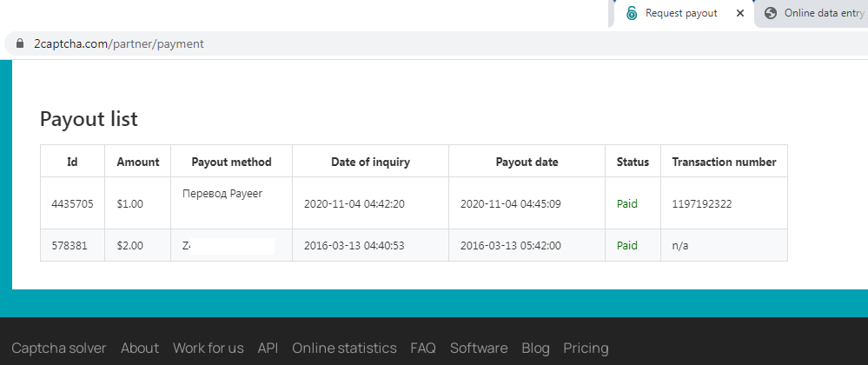Open the Software footer link
Image resolution: width=868 pixels, height=365 pixels.
pyautogui.click(x=479, y=348)
